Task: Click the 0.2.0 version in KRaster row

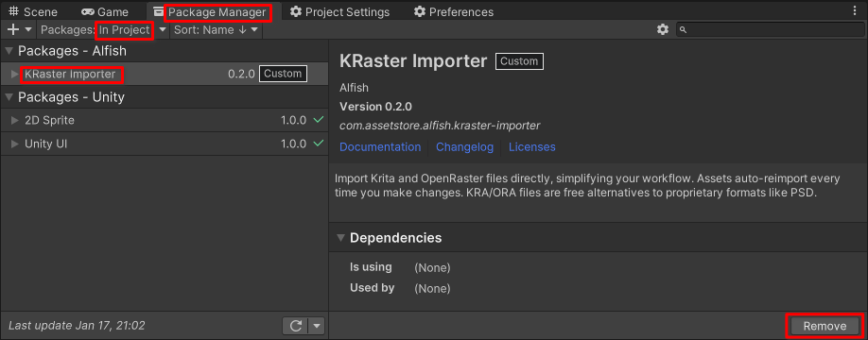Action: pyautogui.click(x=241, y=74)
